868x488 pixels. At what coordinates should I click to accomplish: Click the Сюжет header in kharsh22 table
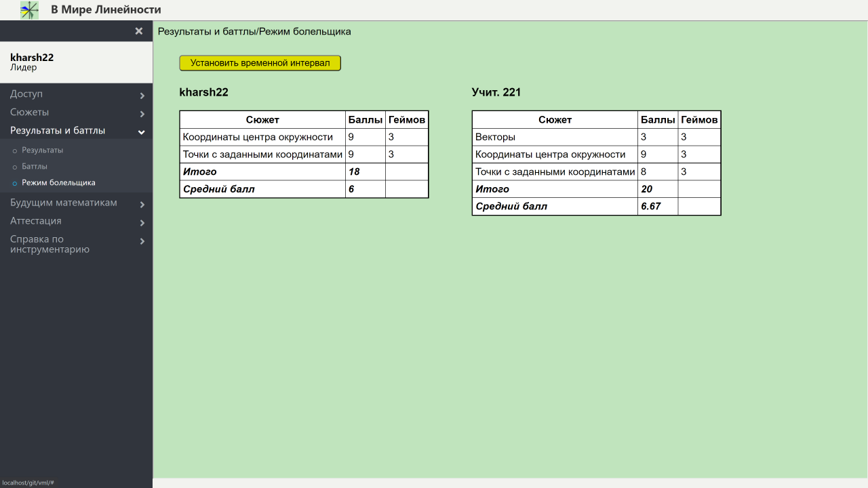pyautogui.click(x=262, y=120)
